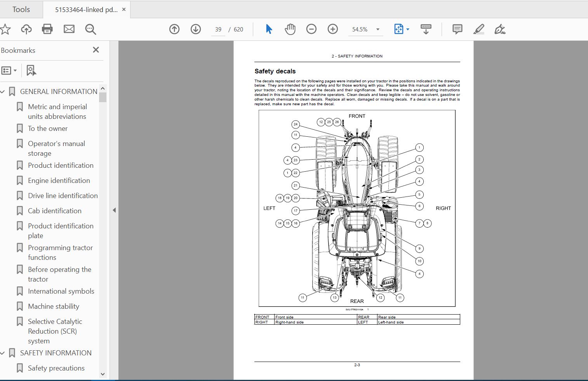Click the To the owner bookmark ribbon icon
Viewport: 588px width, 381px height.
pyautogui.click(x=20, y=129)
